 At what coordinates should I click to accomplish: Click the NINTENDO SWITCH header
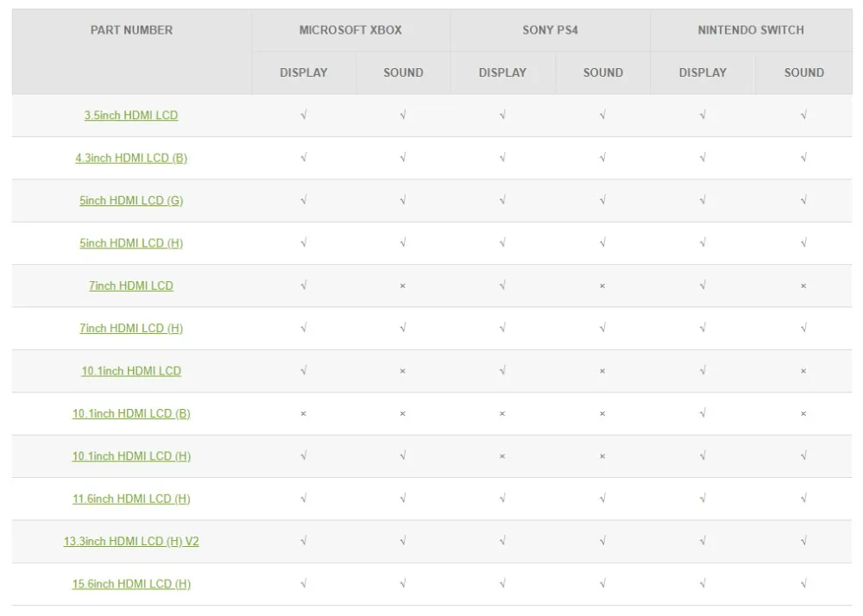pos(751,30)
